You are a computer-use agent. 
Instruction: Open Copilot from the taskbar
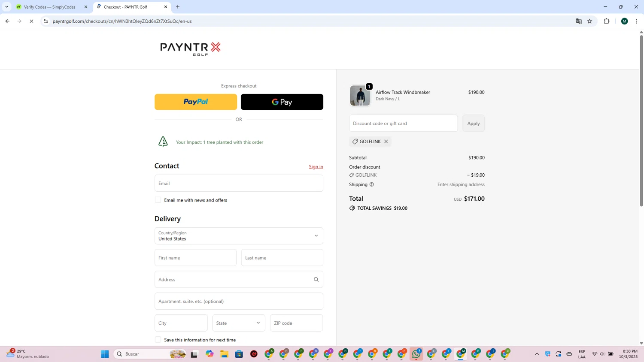pyautogui.click(x=209, y=354)
